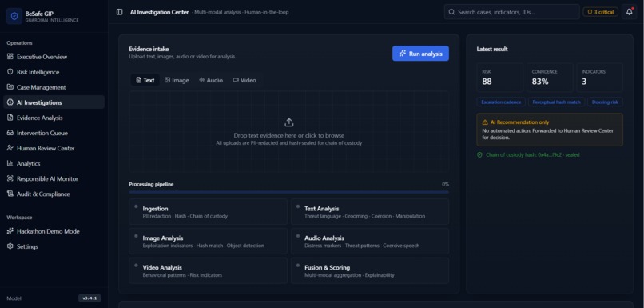Click the Evidence Analysis file icon
644x308 pixels.
(x=10, y=118)
